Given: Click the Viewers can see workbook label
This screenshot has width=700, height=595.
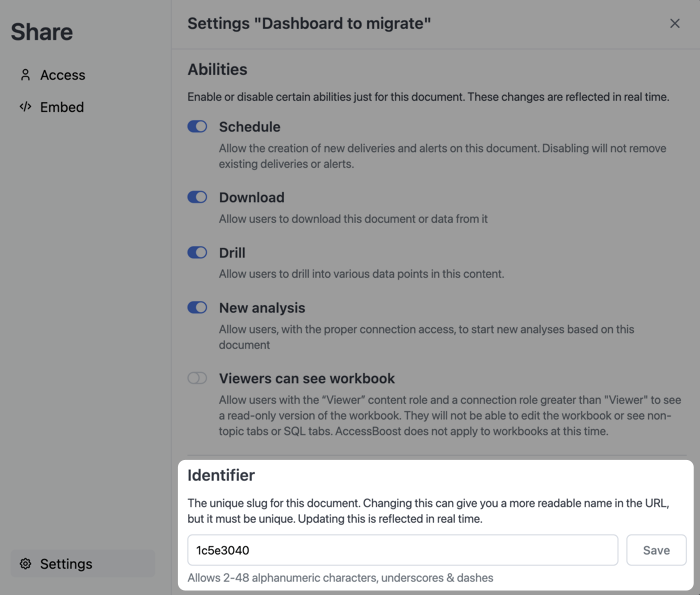Looking at the screenshot, I should (307, 379).
